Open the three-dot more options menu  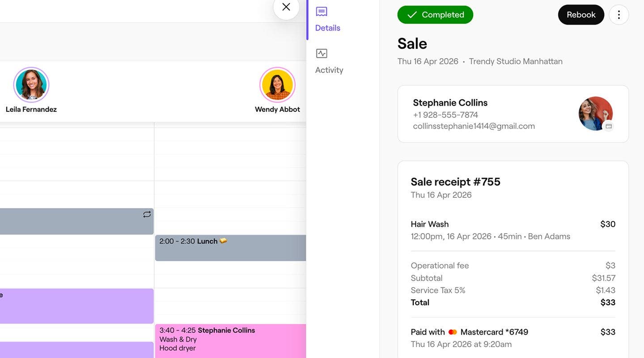pyautogui.click(x=619, y=15)
